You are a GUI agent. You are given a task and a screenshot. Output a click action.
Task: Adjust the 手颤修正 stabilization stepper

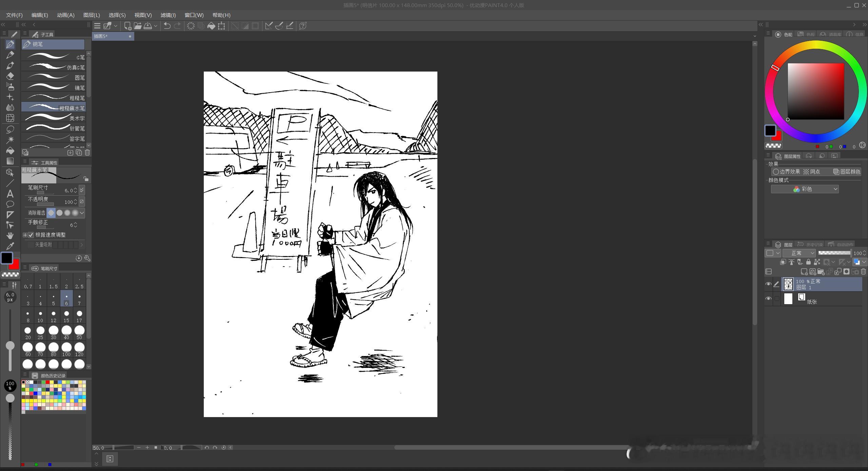click(x=75, y=225)
